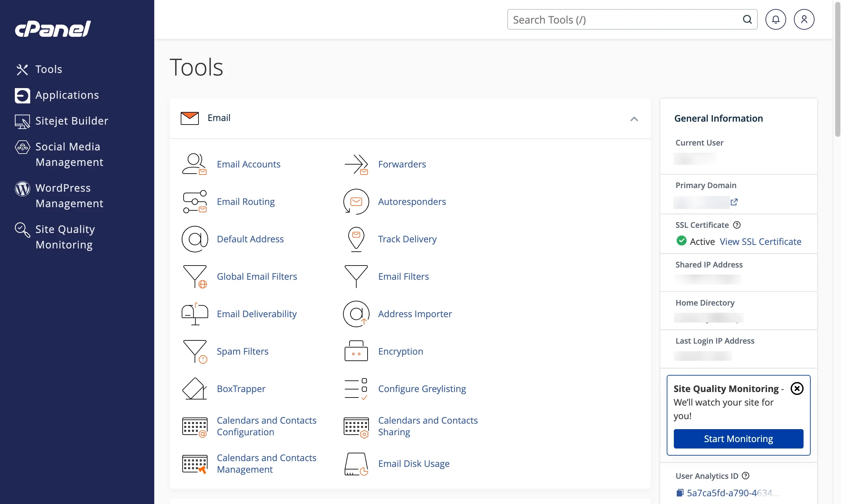The width and height of the screenshot is (841, 504).
Task: Click the cPanel logo
Action: 53,28
